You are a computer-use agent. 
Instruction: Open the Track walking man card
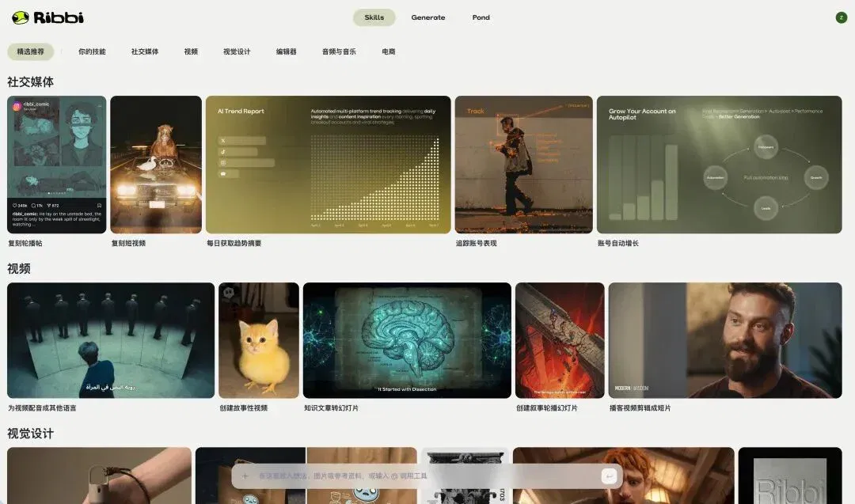(523, 165)
